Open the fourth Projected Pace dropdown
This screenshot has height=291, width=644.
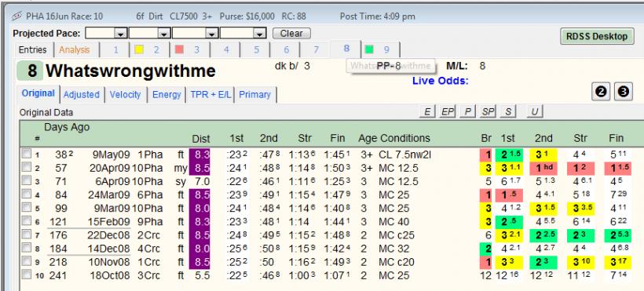point(260,33)
